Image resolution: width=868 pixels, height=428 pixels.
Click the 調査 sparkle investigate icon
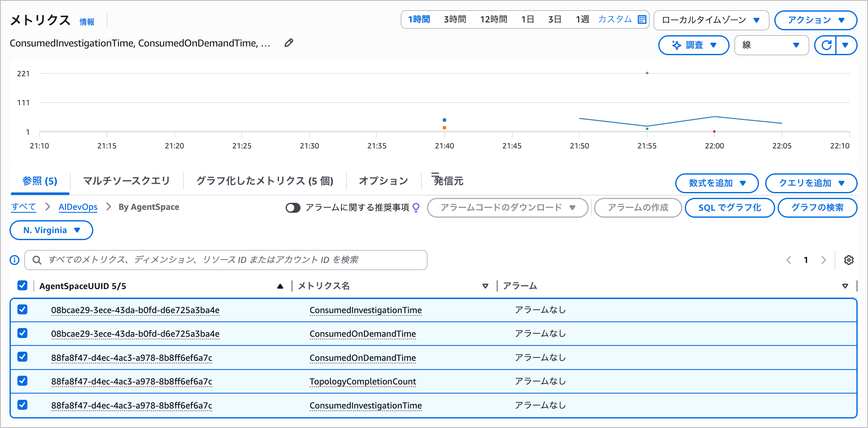[676, 45]
